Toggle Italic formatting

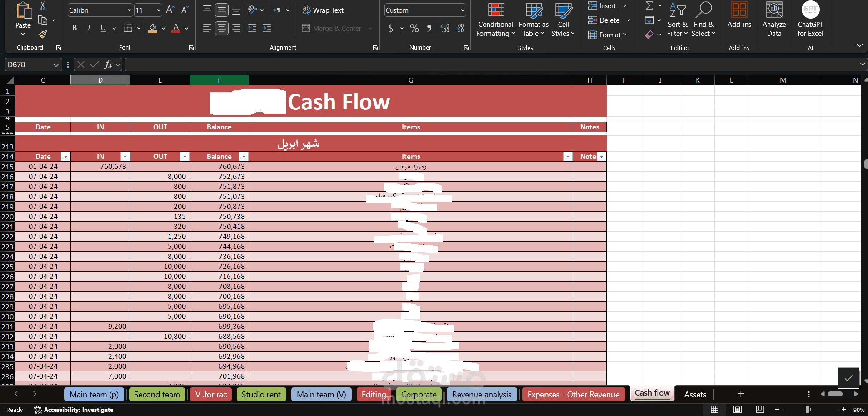(89, 28)
